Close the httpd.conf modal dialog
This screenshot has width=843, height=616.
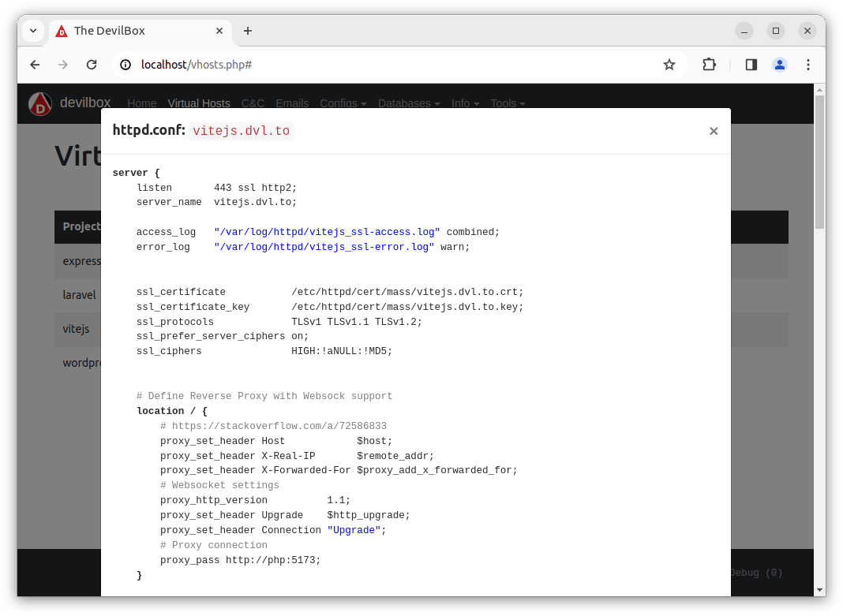(714, 131)
